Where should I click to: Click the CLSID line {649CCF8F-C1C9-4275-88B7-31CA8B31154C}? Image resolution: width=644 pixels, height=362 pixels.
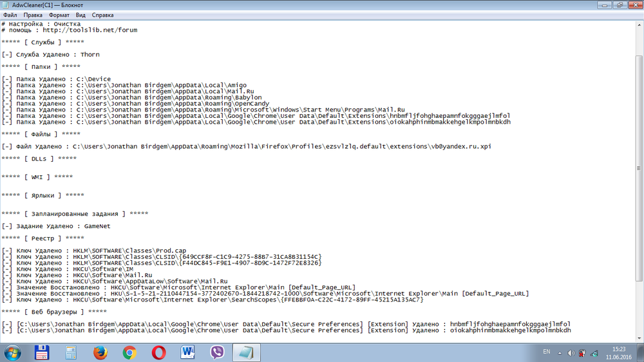click(162, 257)
